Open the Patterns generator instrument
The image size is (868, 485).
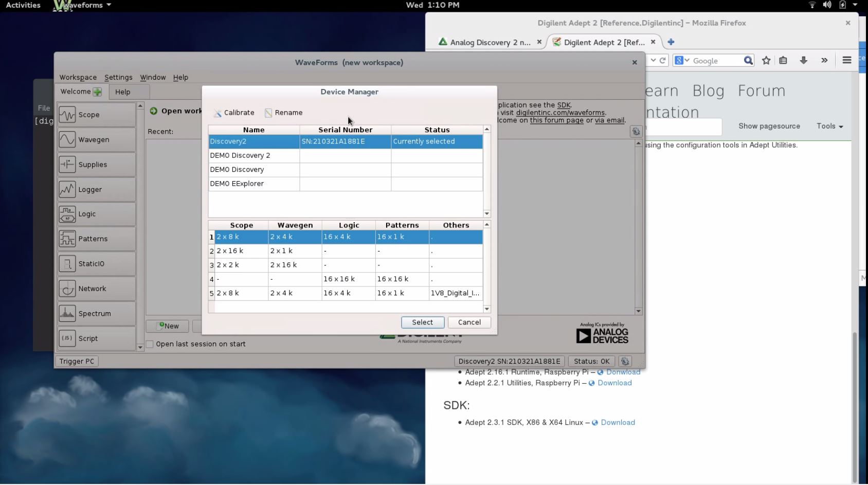tap(97, 239)
